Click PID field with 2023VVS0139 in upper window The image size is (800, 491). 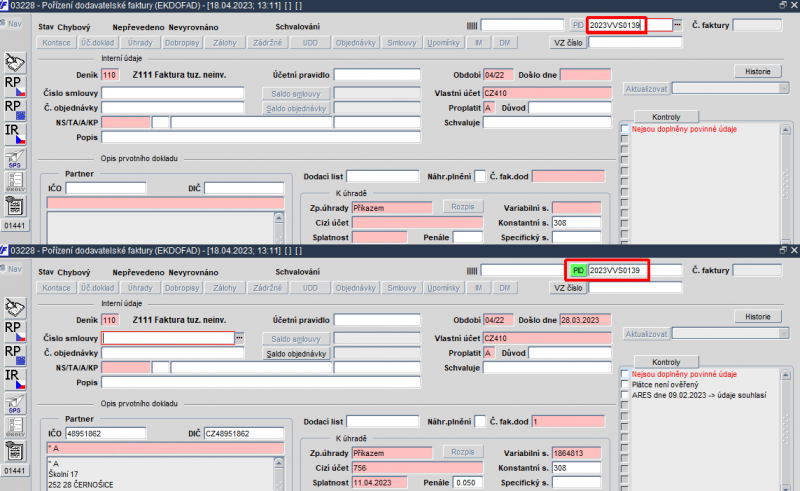[x=630, y=25]
